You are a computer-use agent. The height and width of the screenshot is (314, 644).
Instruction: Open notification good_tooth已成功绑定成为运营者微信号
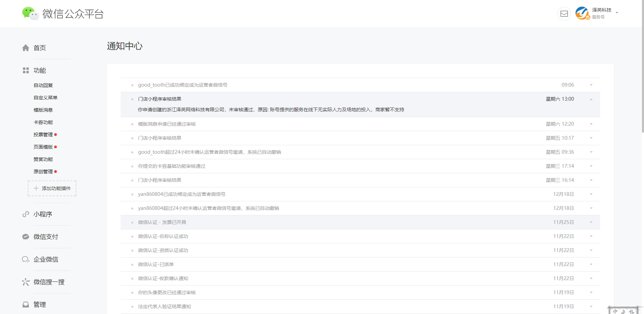coord(183,85)
